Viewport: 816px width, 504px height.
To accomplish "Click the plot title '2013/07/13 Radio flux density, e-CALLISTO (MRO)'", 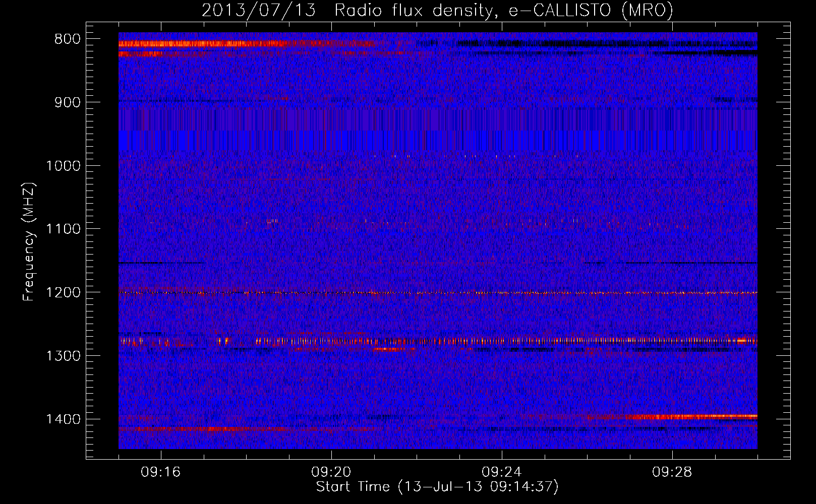I will click(x=437, y=10).
